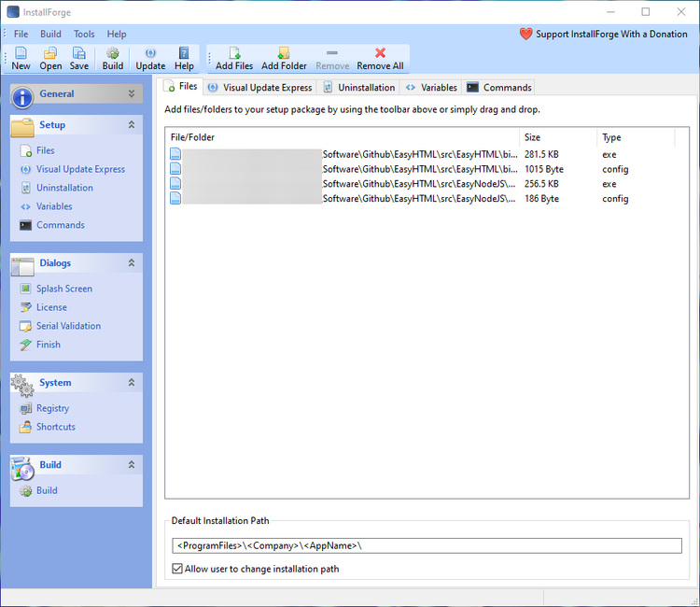
Task: Click the Remove All red X
Action: pos(380,53)
